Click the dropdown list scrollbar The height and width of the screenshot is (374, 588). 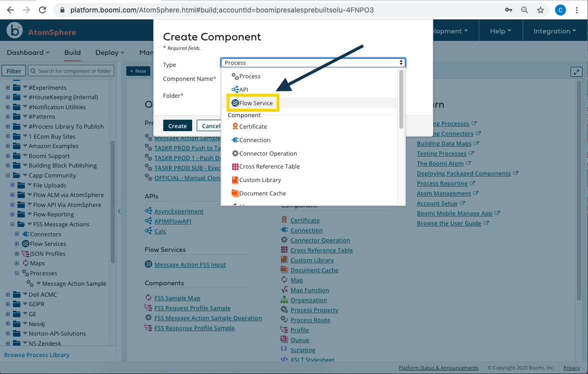[401, 99]
